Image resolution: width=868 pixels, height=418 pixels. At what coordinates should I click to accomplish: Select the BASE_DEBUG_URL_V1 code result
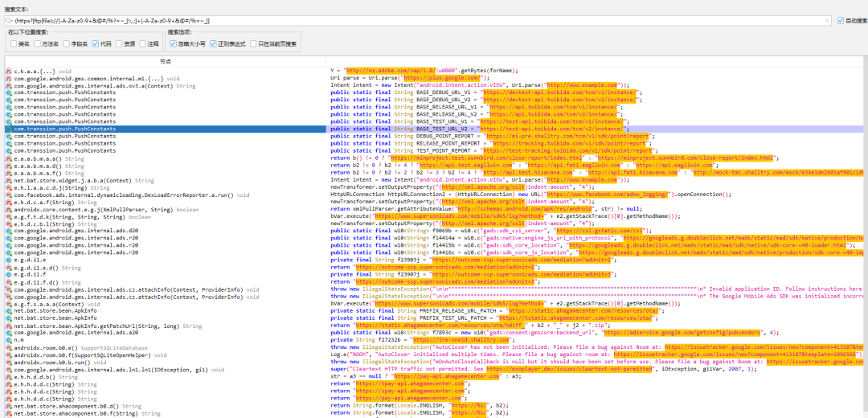[486, 92]
